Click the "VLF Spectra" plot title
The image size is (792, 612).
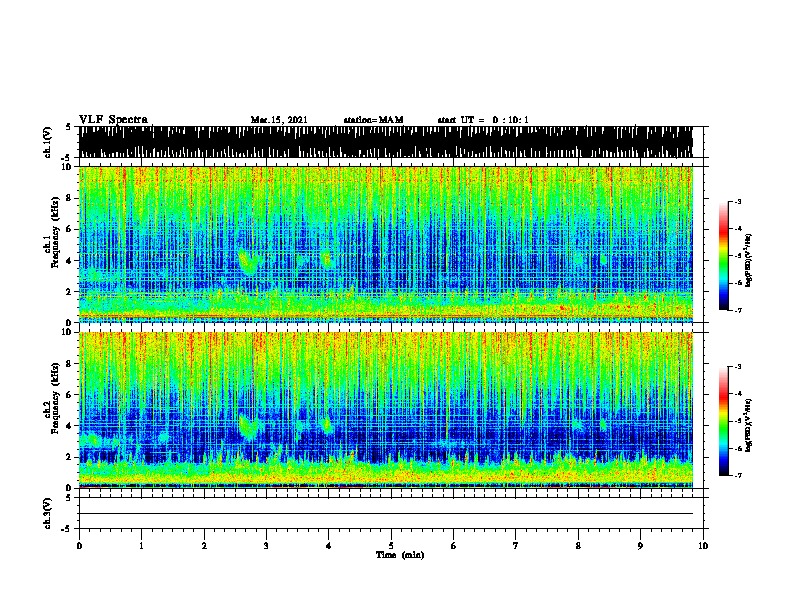click(113, 119)
